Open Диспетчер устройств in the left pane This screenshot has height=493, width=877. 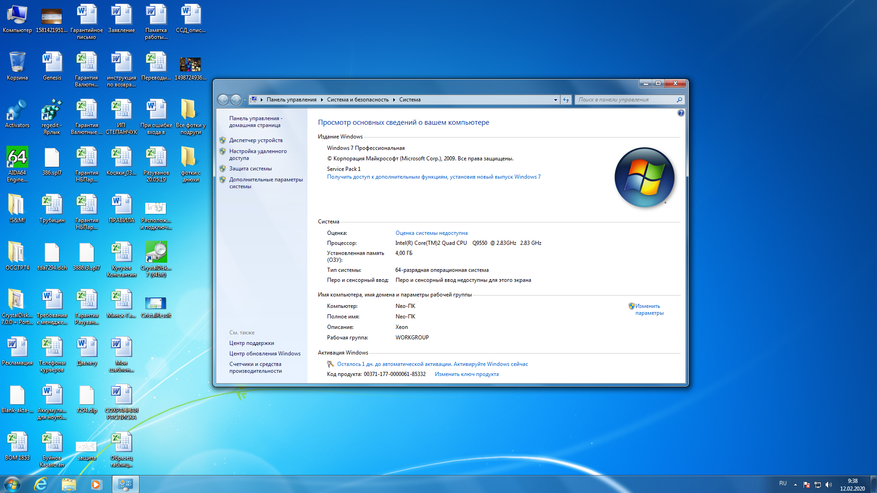(x=256, y=140)
